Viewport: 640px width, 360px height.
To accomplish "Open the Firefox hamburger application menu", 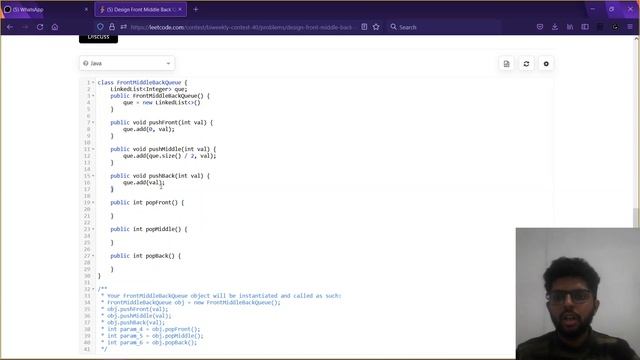I will pyautogui.click(x=630, y=27).
